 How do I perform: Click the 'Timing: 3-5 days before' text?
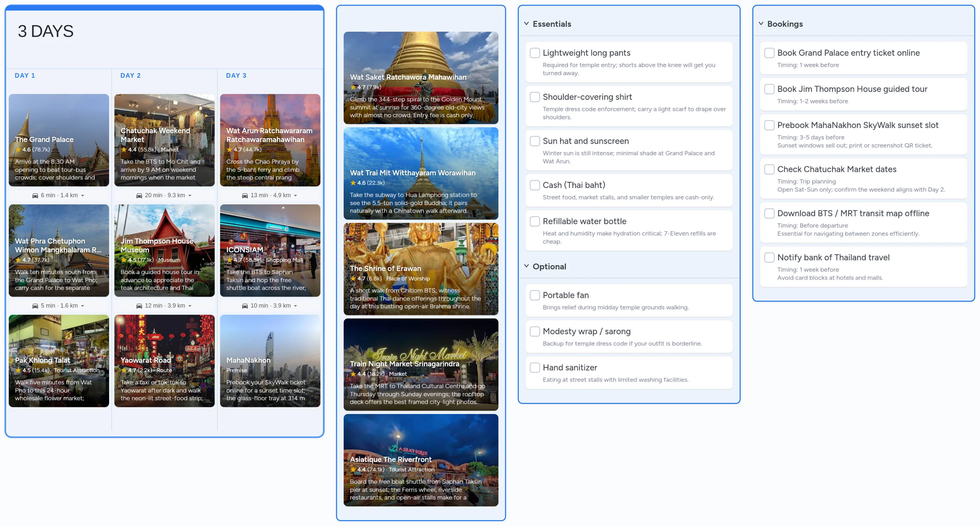pos(811,137)
